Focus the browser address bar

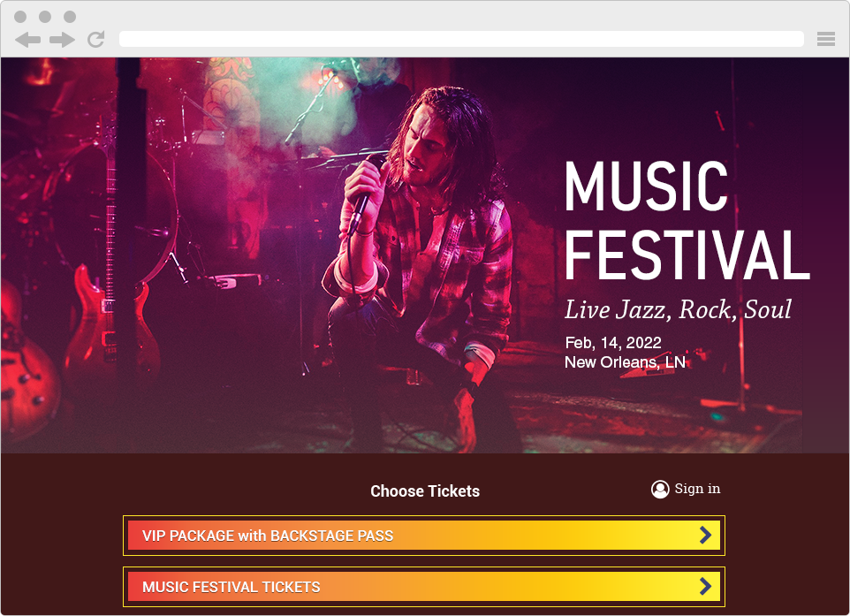pos(461,39)
